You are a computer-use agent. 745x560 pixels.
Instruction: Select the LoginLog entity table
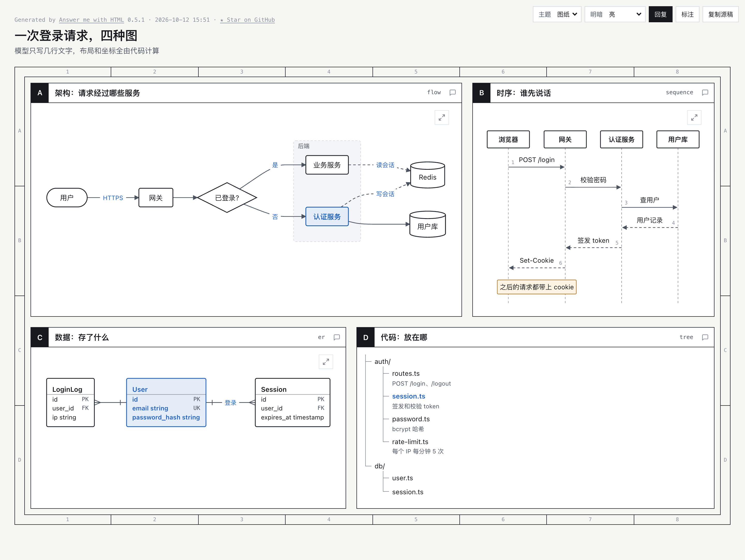[70, 402]
